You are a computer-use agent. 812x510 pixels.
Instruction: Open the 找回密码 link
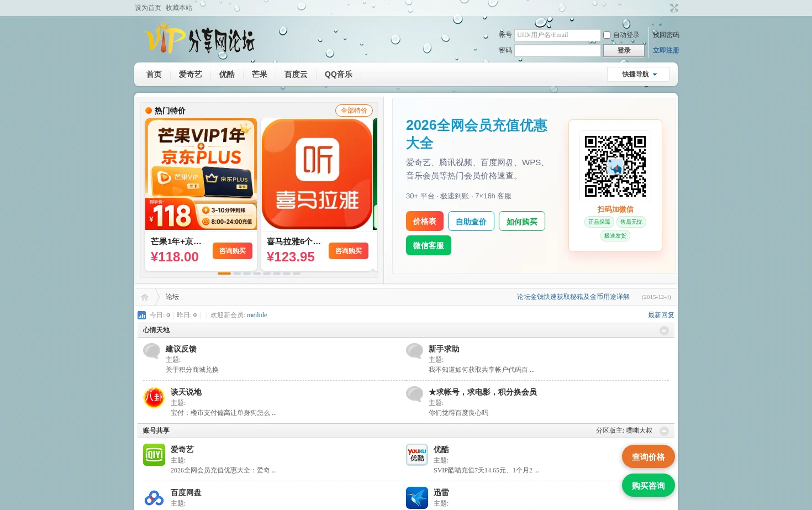pos(666,35)
